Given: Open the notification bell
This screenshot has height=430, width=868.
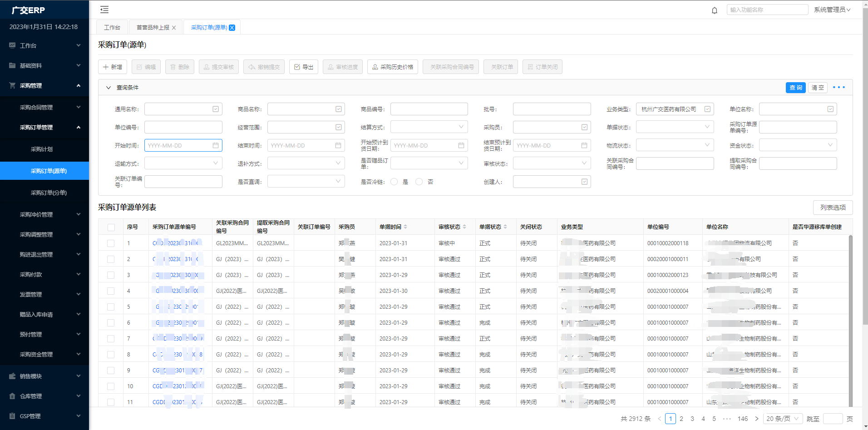Looking at the screenshot, I should 715,10.
